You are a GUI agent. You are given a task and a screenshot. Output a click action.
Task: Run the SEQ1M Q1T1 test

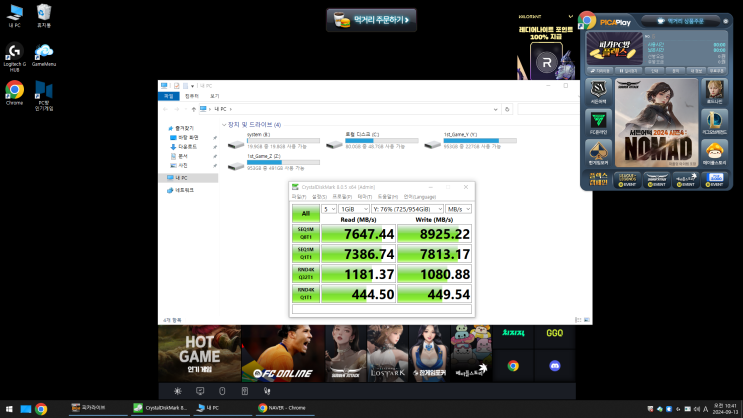pos(306,254)
